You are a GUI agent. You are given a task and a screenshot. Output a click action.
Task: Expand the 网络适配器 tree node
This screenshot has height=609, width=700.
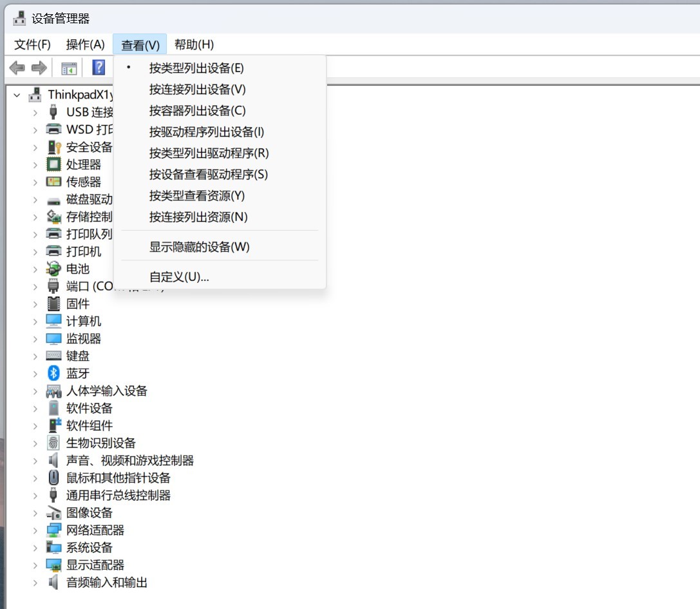pyautogui.click(x=35, y=530)
